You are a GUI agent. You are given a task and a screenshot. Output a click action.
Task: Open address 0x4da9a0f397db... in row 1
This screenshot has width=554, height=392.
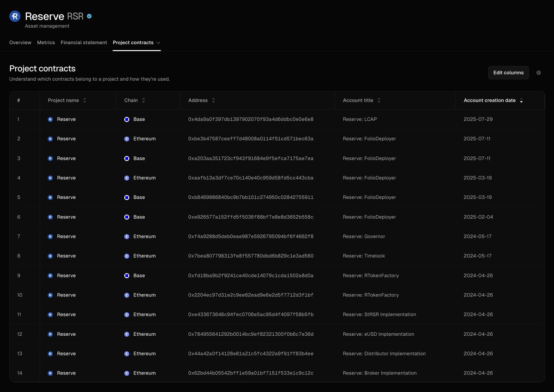(251, 119)
